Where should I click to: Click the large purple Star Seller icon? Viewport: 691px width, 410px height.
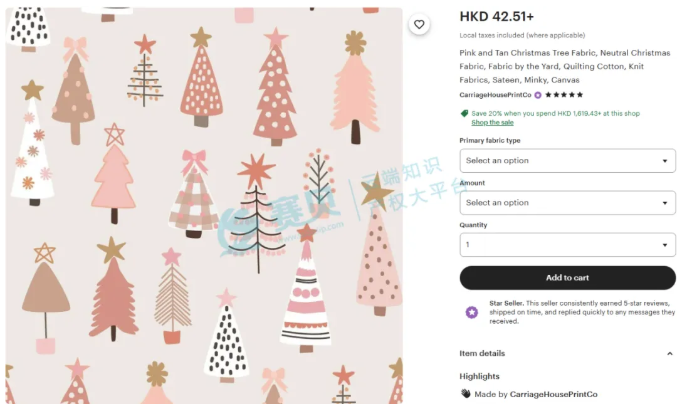pyautogui.click(x=472, y=312)
